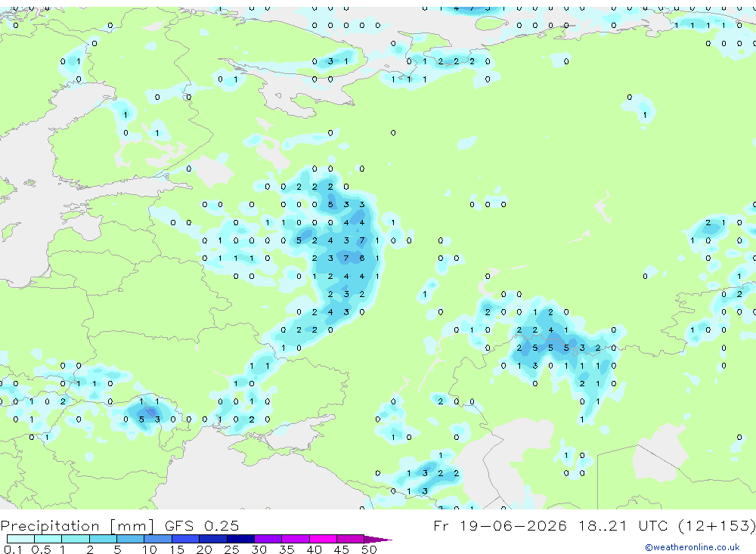Click the over-50 mm arrow tip of legend
The height and width of the screenshot is (554, 756).
pos(378,540)
